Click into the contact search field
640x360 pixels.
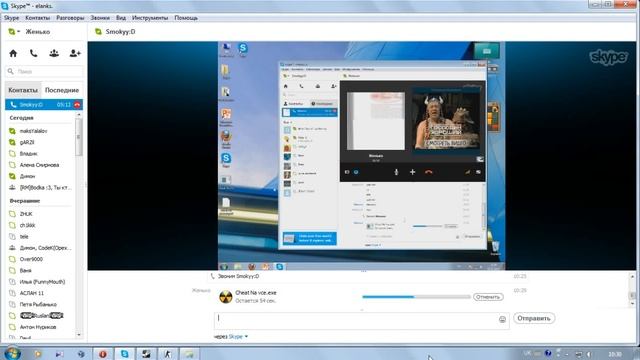(44, 71)
